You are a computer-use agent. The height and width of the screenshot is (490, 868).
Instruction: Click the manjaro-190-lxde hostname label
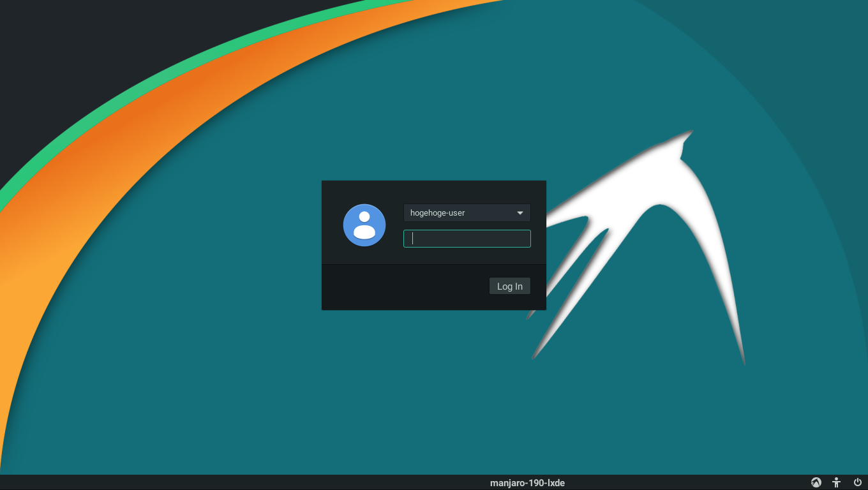[527, 483]
